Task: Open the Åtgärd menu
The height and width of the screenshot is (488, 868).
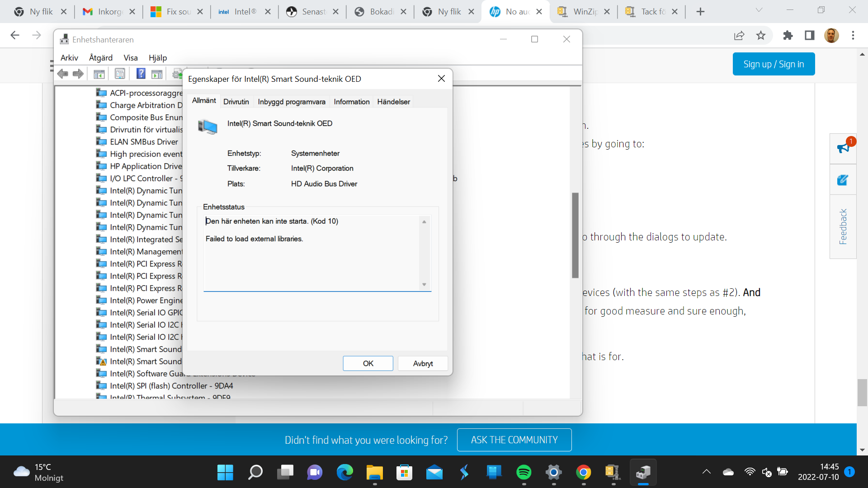Action: point(100,58)
